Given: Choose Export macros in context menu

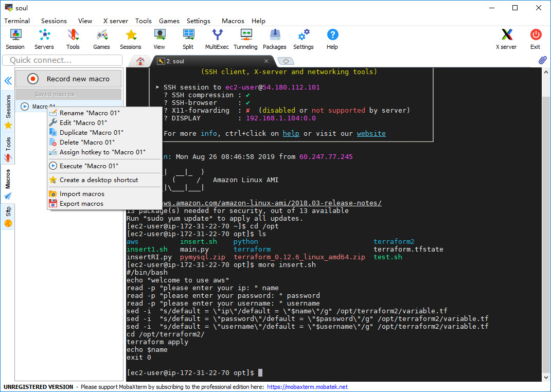Looking at the screenshot, I should [x=81, y=204].
